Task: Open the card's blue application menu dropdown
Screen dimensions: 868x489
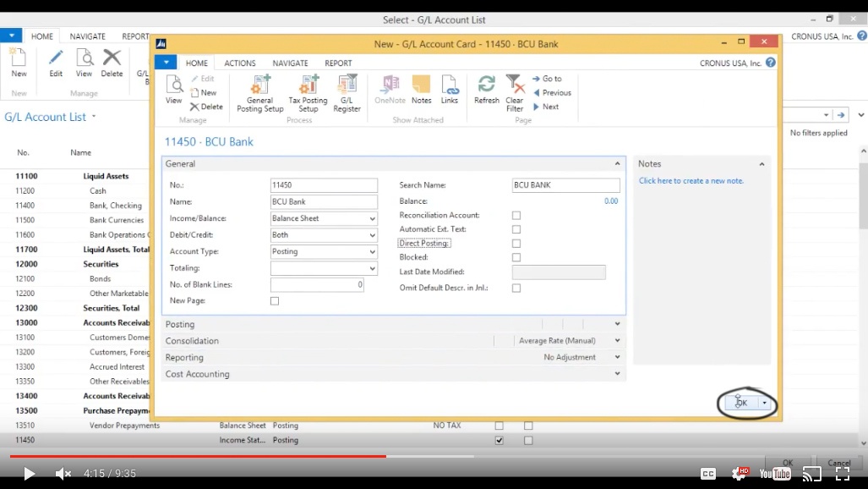Action: [x=166, y=62]
